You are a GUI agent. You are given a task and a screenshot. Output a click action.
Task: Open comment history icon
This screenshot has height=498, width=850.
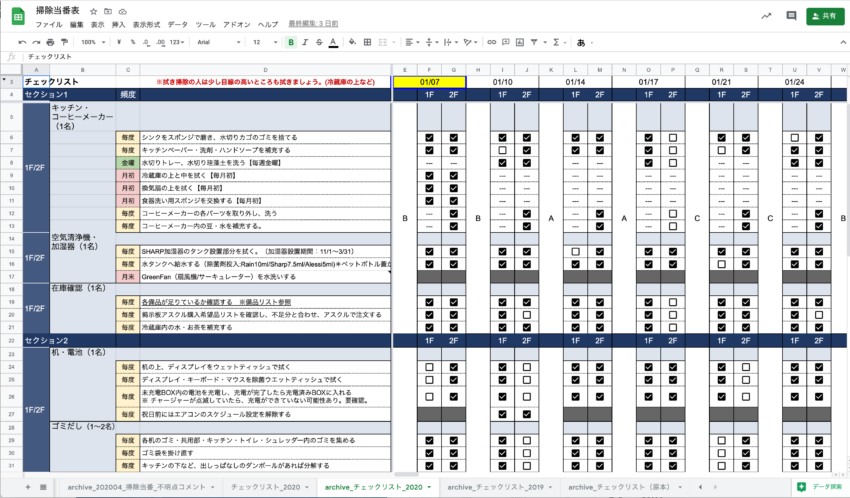tap(792, 16)
